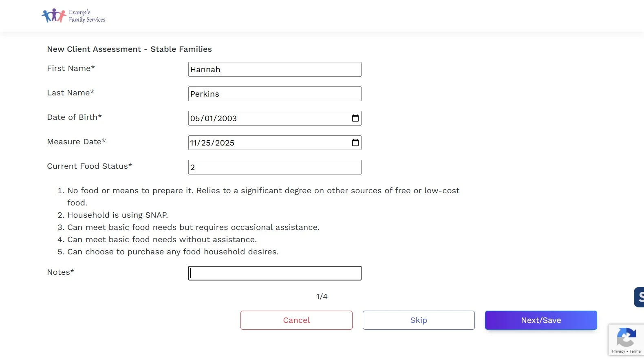Open the Measure Date calendar picker
The image size is (644, 362).
point(355,143)
